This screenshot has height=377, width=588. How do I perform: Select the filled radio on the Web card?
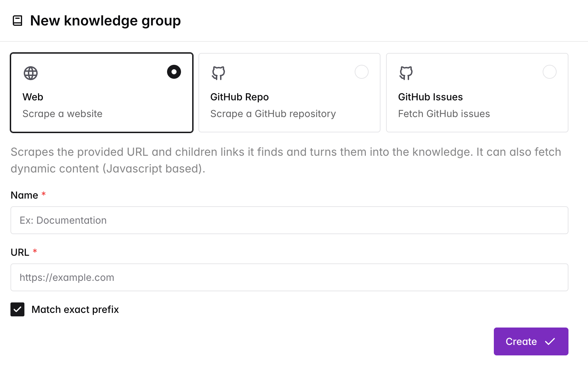pos(174,72)
